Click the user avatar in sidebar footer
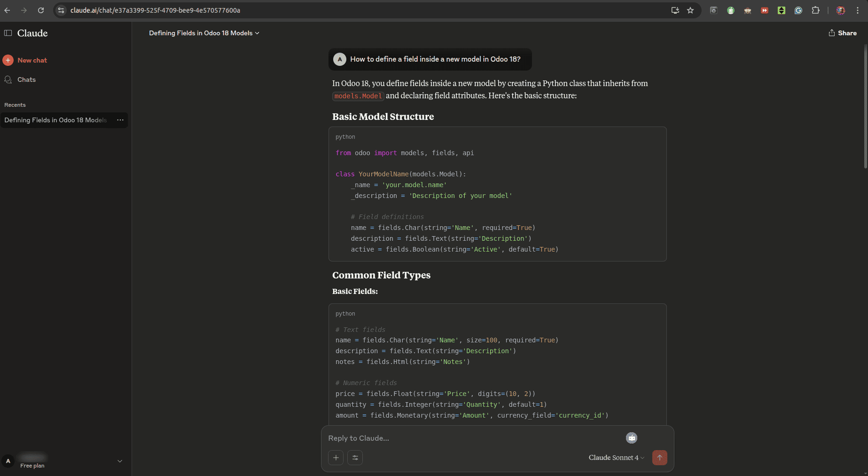Image resolution: width=868 pixels, height=476 pixels. click(x=8, y=461)
